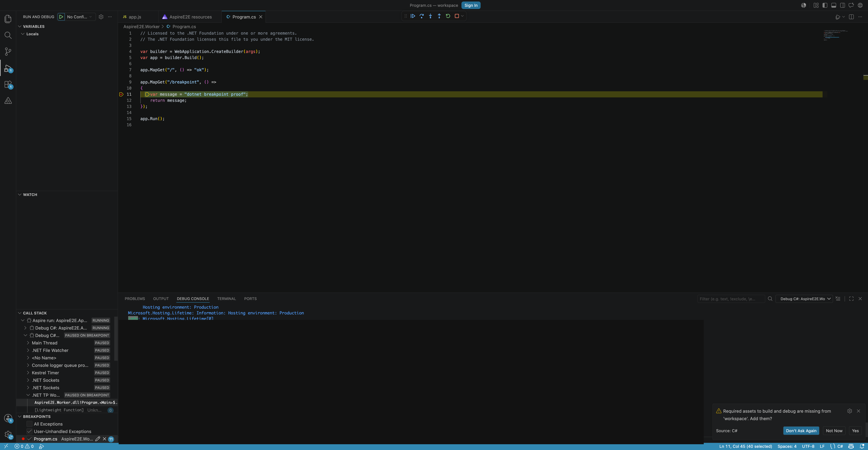Open chat with sparkle icon

pos(851,5)
